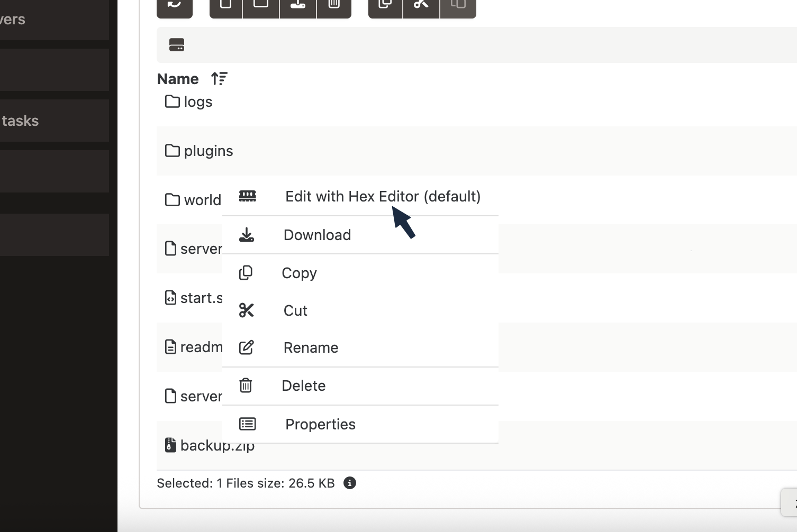Create a new file via toolbar icon
Viewport: 797px width, 532px height.
(x=225, y=4)
